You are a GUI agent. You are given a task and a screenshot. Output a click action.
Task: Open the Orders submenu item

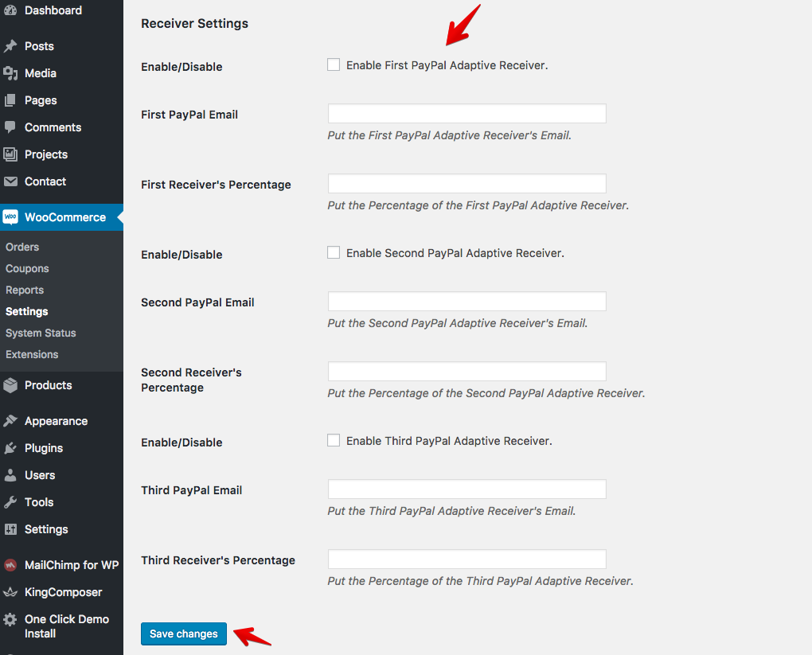21,247
